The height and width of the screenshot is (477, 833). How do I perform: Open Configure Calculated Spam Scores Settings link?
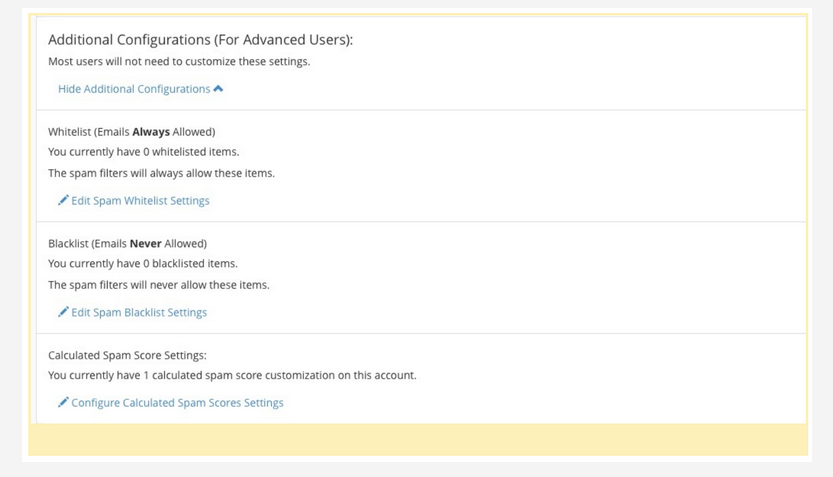(177, 403)
